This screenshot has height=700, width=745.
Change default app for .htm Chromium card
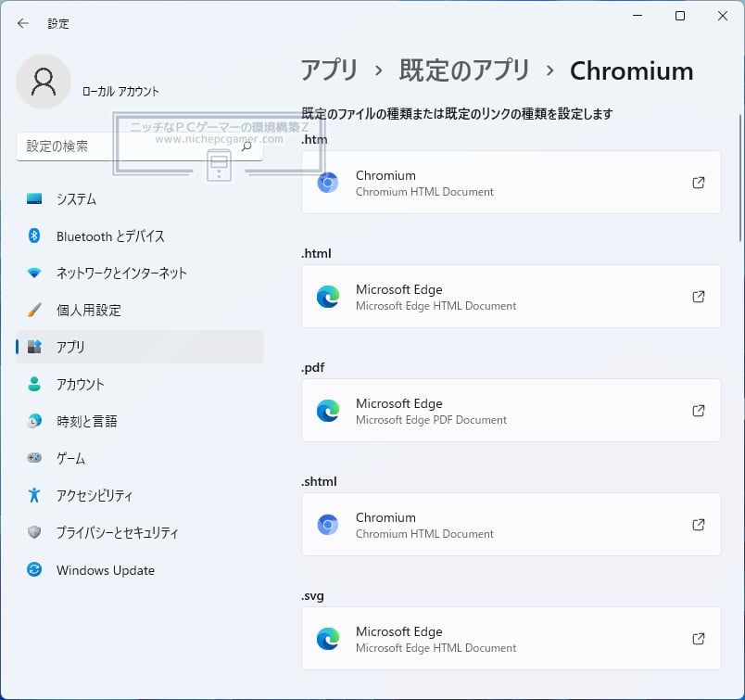coord(511,182)
